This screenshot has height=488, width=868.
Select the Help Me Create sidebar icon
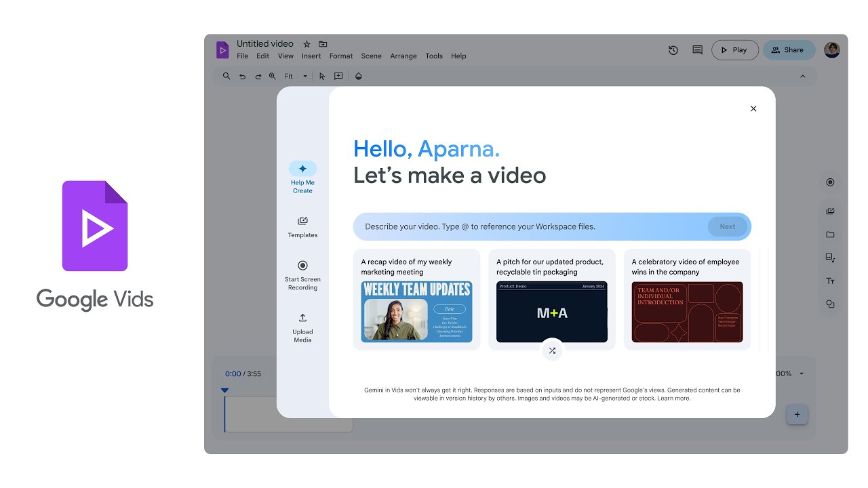(302, 169)
